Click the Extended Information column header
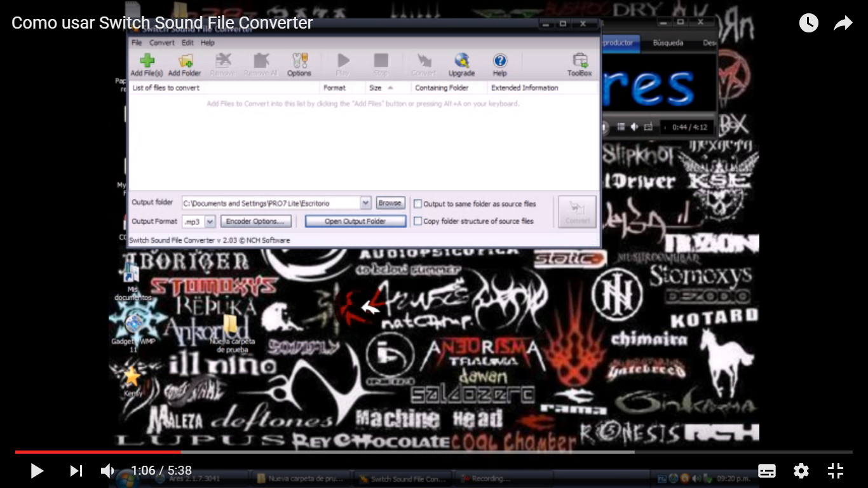The height and width of the screenshot is (488, 868). [543, 88]
